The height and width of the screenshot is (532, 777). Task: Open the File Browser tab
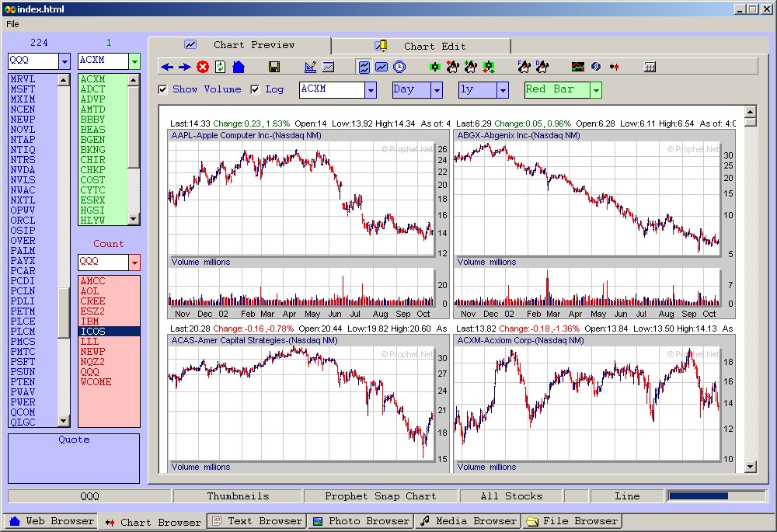pyautogui.click(x=572, y=521)
